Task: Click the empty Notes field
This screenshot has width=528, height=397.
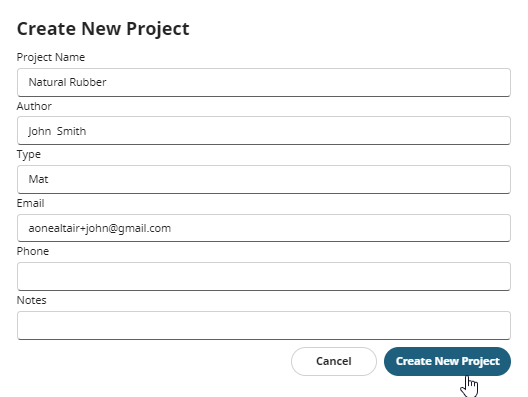Action: (x=264, y=325)
